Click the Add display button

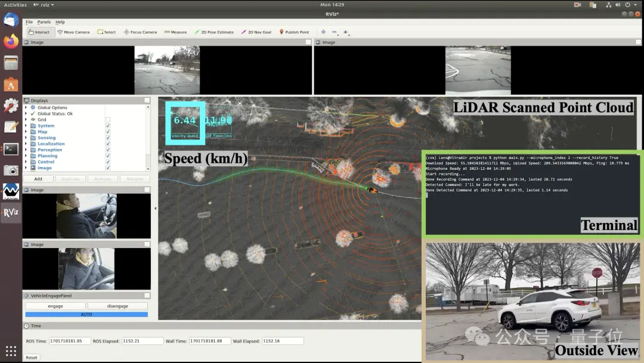click(38, 179)
